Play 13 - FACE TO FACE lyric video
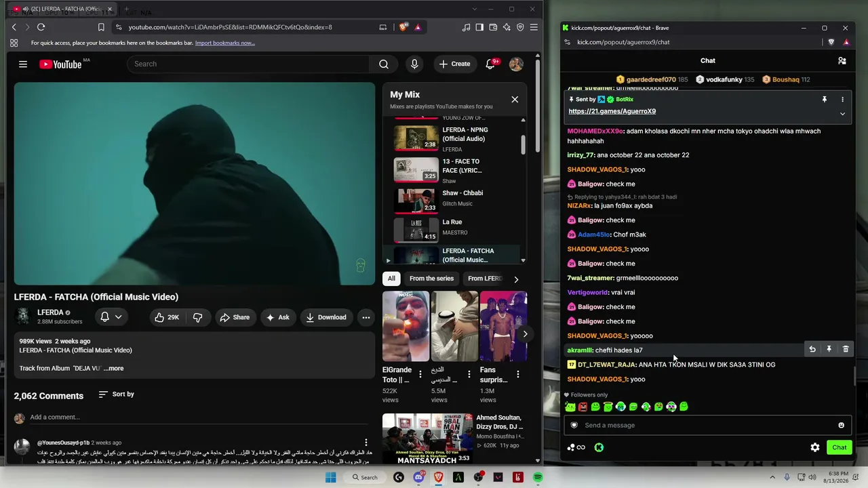 [456, 170]
